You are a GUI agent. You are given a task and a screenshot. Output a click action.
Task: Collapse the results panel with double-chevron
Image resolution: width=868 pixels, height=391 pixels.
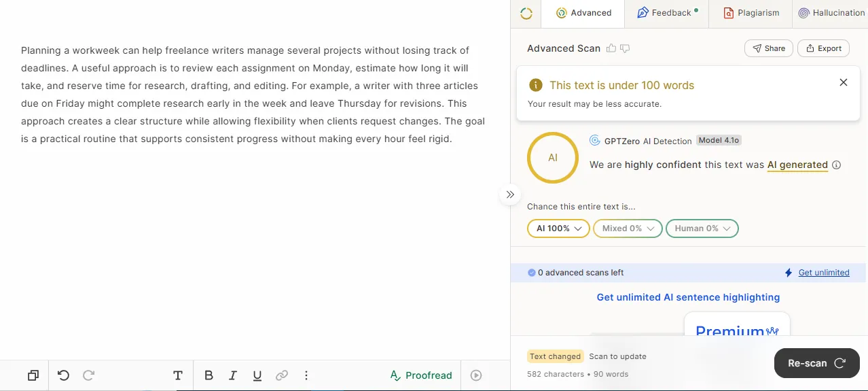[510, 194]
